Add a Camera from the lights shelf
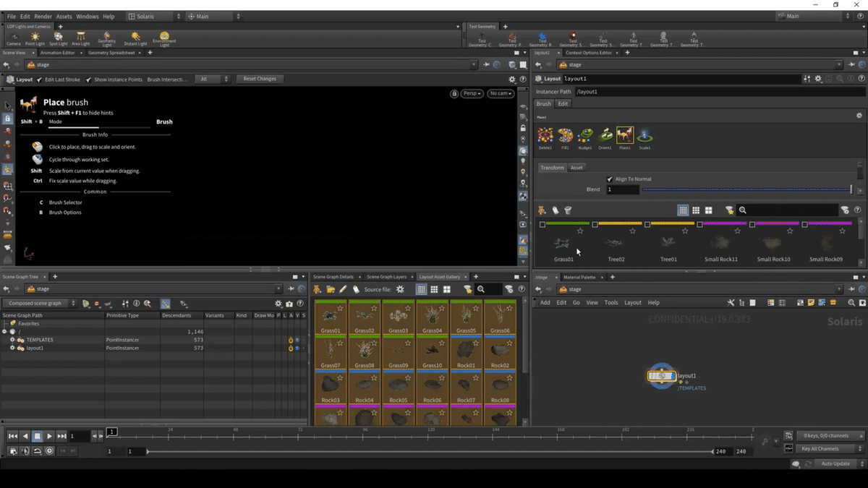 click(x=14, y=38)
